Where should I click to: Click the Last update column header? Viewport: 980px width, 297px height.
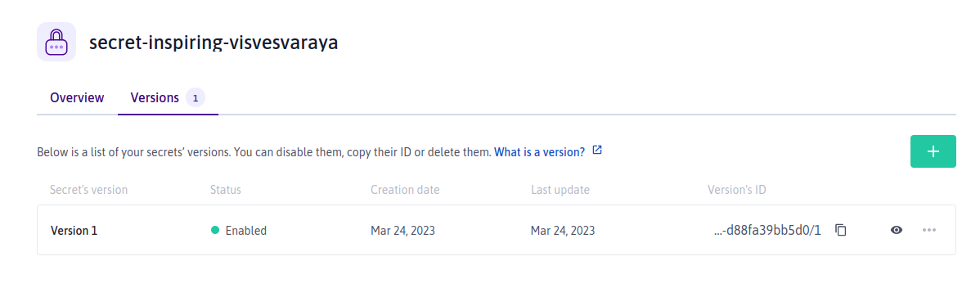pyautogui.click(x=560, y=190)
